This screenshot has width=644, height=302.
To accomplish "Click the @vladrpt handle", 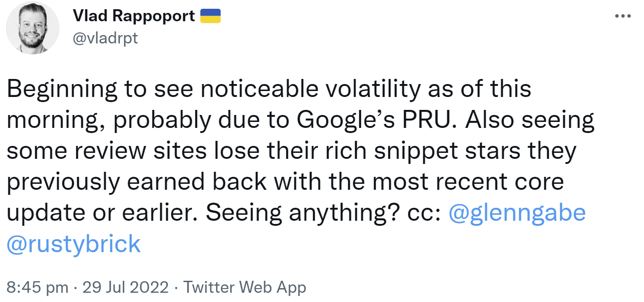I will pos(105,38).
